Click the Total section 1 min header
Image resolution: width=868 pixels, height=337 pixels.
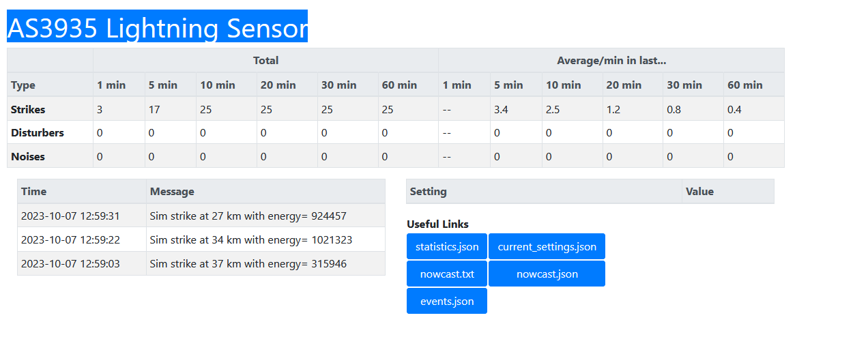click(x=119, y=85)
